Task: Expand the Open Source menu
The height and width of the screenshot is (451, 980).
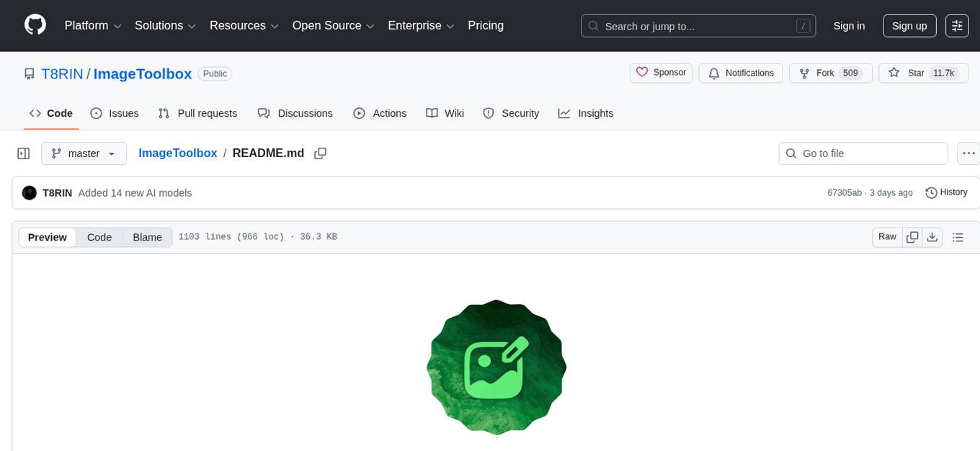Action: coord(333,25)
